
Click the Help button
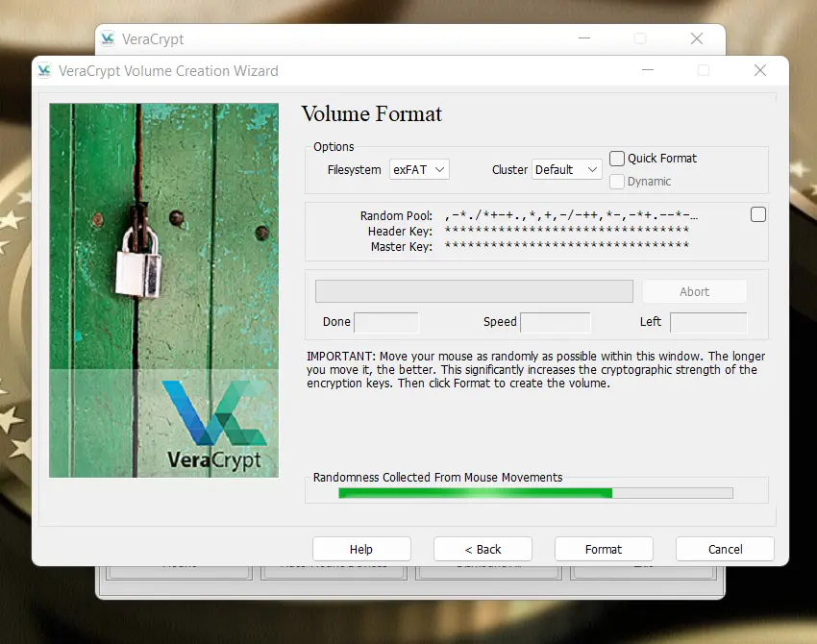pos(361,549)
